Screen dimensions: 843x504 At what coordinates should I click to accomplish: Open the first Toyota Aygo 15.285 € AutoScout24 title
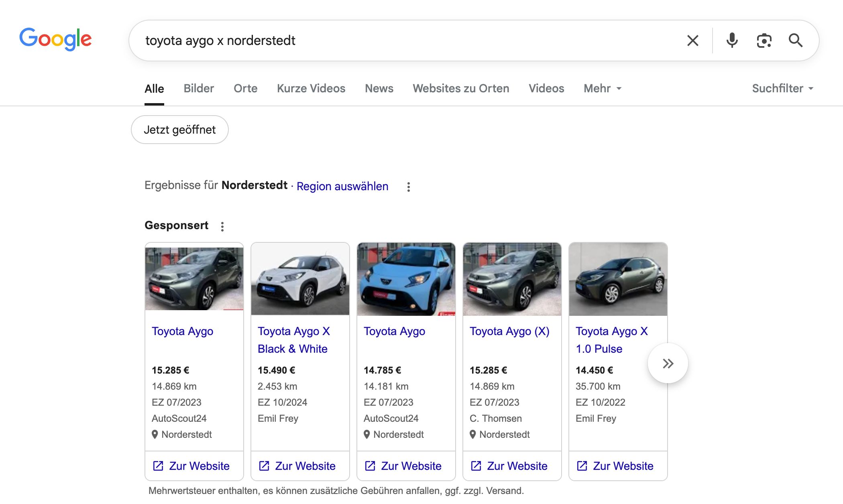[x=182, y=331]
